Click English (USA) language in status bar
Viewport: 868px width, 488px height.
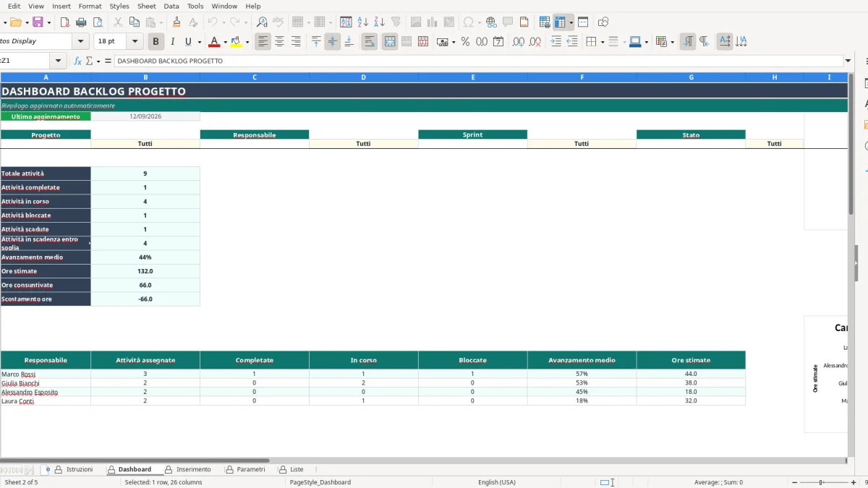[497, 482]
